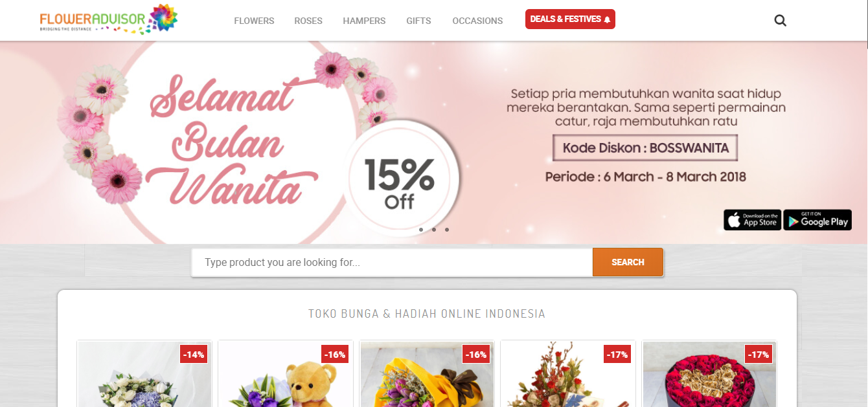
Task: Click the -14% discount badge
Action: click(194, 354)
